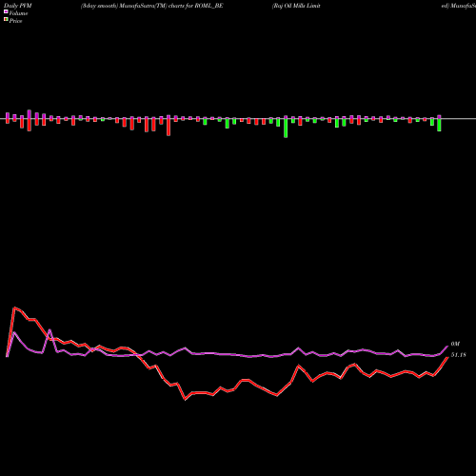Click the Price legend color swatch
Viewport: 476px width, 476px height.
pos(6,20)
